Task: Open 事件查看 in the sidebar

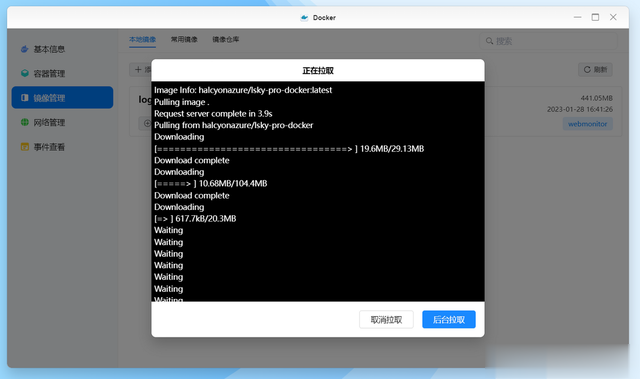Action: 62,147
